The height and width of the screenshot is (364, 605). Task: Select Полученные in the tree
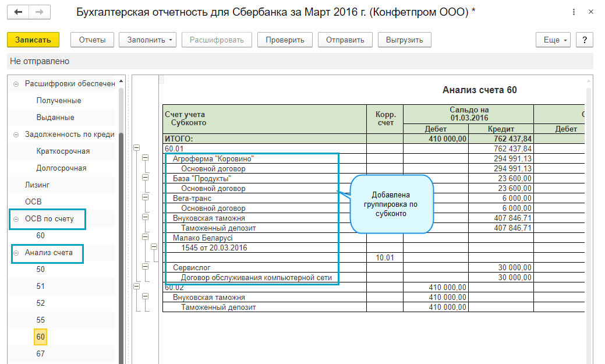tap(59, 100)
